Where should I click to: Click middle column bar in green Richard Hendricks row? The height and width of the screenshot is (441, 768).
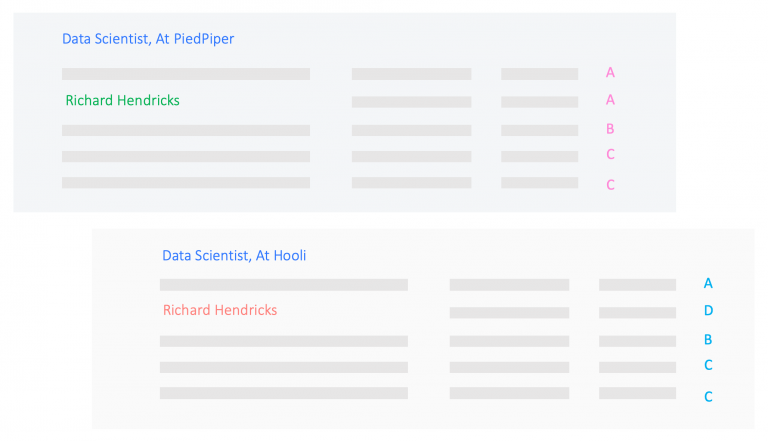click(x=411, y=102)
